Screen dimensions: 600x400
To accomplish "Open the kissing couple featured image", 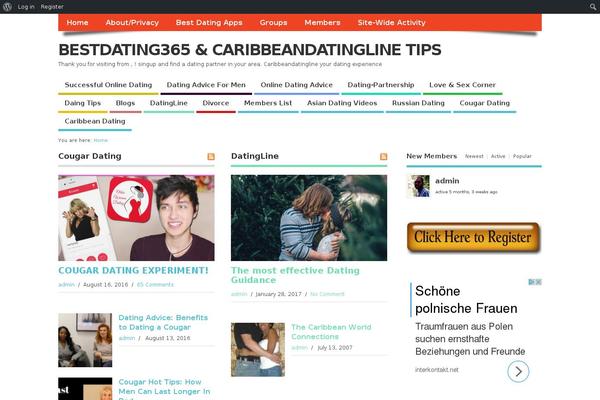I will (309, 218).
